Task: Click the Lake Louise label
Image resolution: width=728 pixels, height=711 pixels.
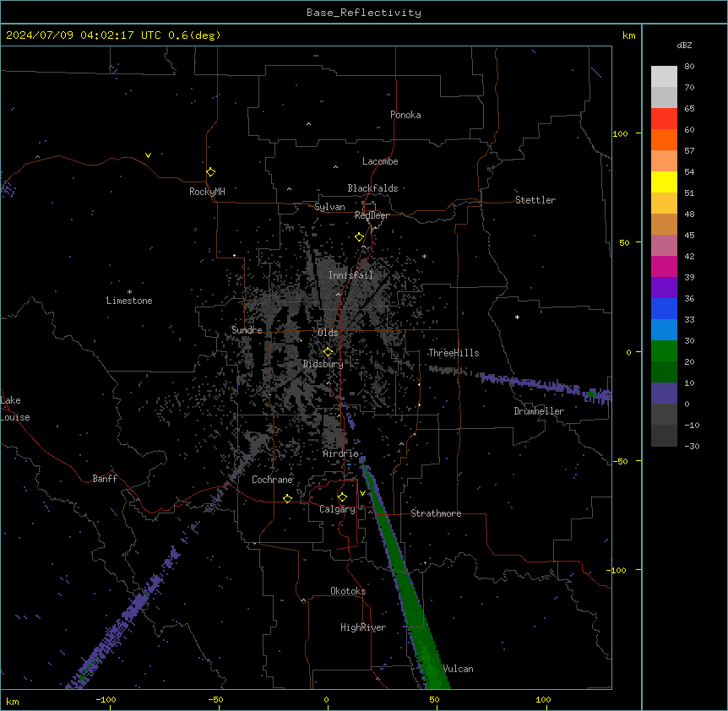Action: pyautogui.click(x=15, y=409)
